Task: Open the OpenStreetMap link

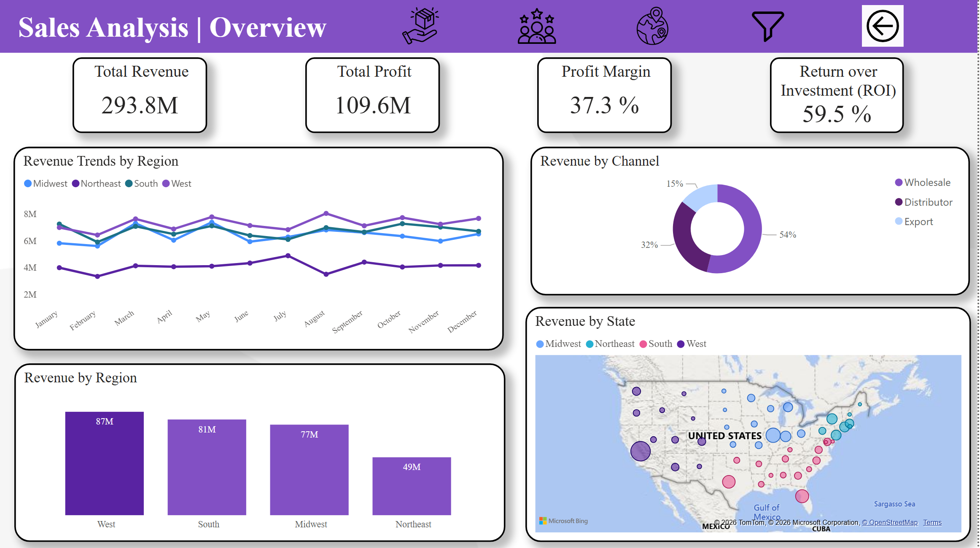Action: 890,523
